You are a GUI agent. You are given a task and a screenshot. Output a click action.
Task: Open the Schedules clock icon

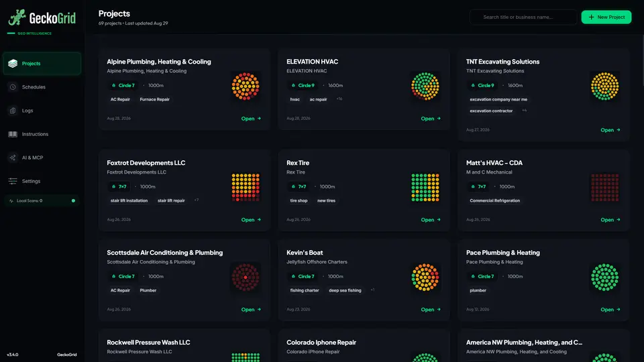pyautogui.click(x=13, y=87)
